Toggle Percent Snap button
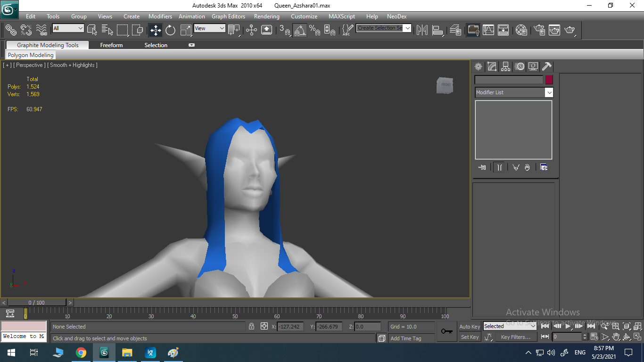 [315, 30]
